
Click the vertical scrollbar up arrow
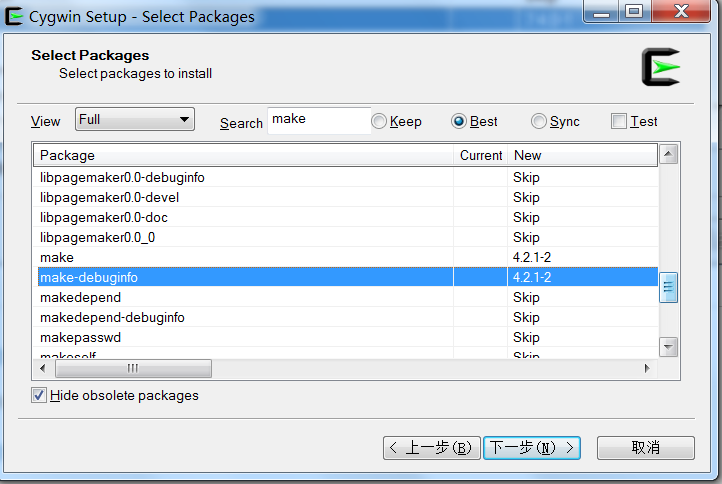668,154
